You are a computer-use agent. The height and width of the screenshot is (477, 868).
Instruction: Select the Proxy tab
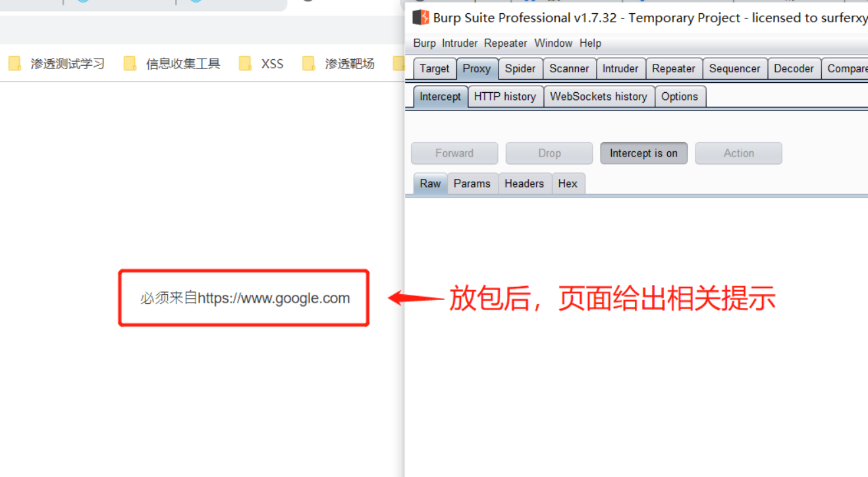point(477,68)
